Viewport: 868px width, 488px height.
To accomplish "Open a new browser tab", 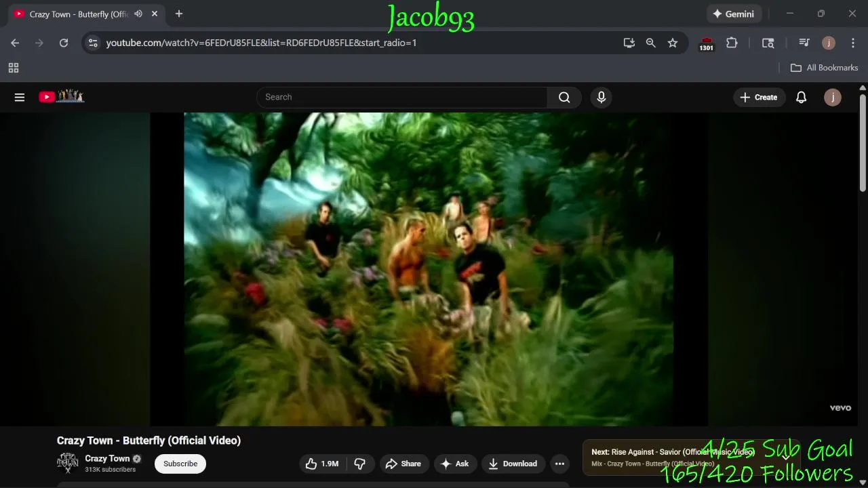I will tap(179, 14).
